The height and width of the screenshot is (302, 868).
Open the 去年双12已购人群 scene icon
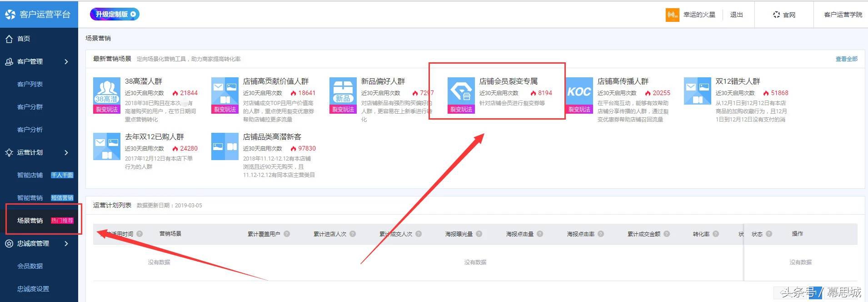coord(106,146)
